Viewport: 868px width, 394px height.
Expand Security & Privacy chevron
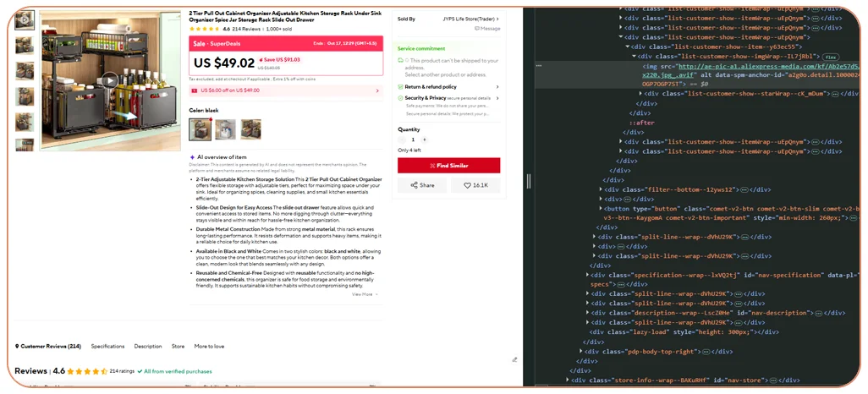click(x=497, y=98)
